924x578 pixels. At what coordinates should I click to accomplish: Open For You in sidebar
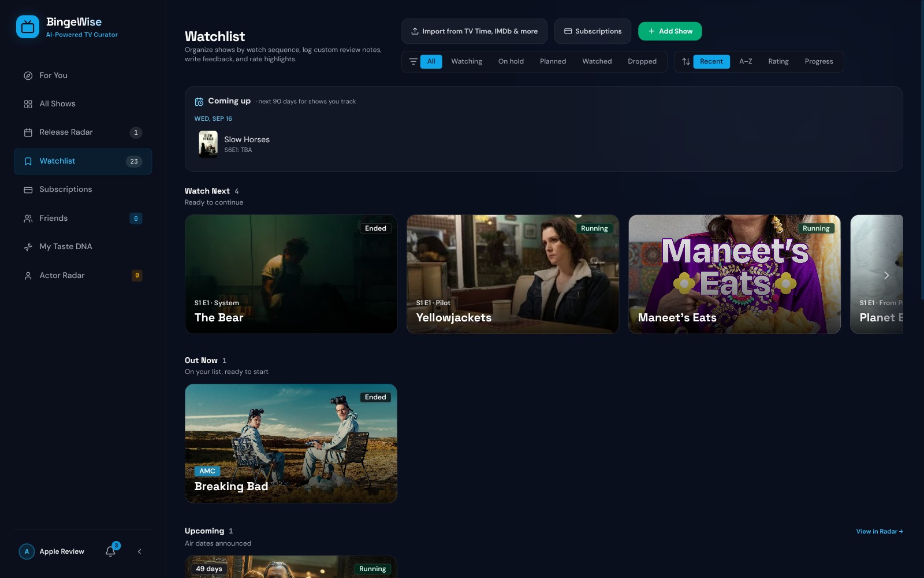coord(83,76)
